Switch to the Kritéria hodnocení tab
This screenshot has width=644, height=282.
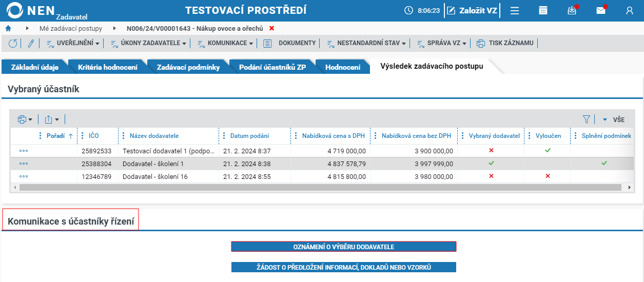tap(107, 67)
